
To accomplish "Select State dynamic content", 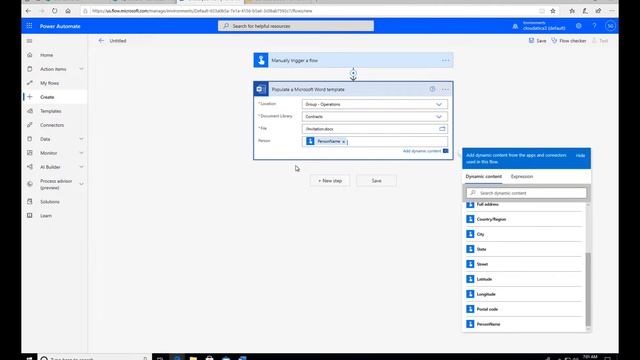I will point(524,249).
